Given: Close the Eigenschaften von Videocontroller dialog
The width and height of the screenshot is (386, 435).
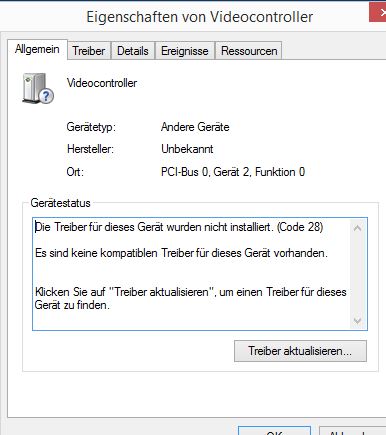Looking at the screenshot, I should 378,13.
